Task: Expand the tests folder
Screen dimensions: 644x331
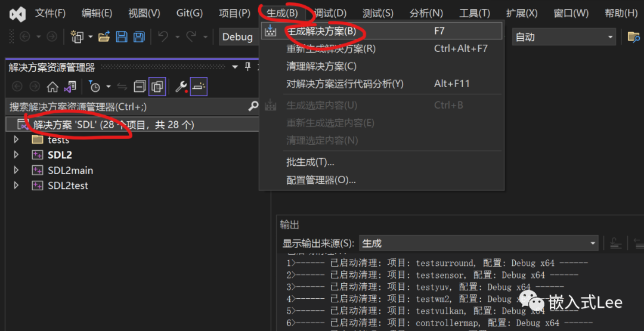Action: click(17, 140)
